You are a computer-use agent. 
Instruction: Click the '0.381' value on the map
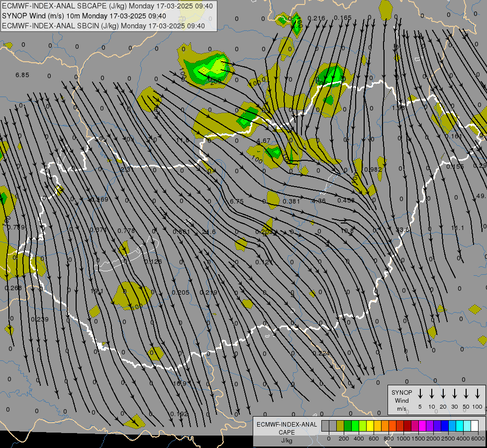(292, 202)
